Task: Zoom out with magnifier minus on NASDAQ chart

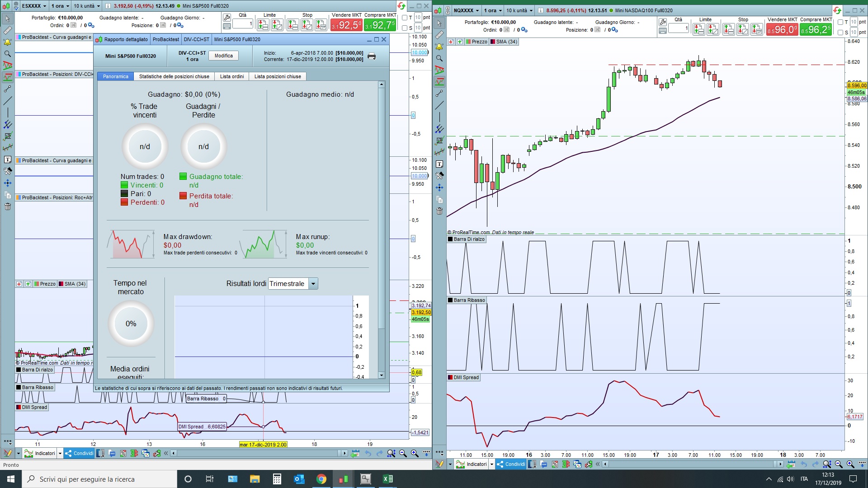Action: pyautogui.click(x=839, y=464)
